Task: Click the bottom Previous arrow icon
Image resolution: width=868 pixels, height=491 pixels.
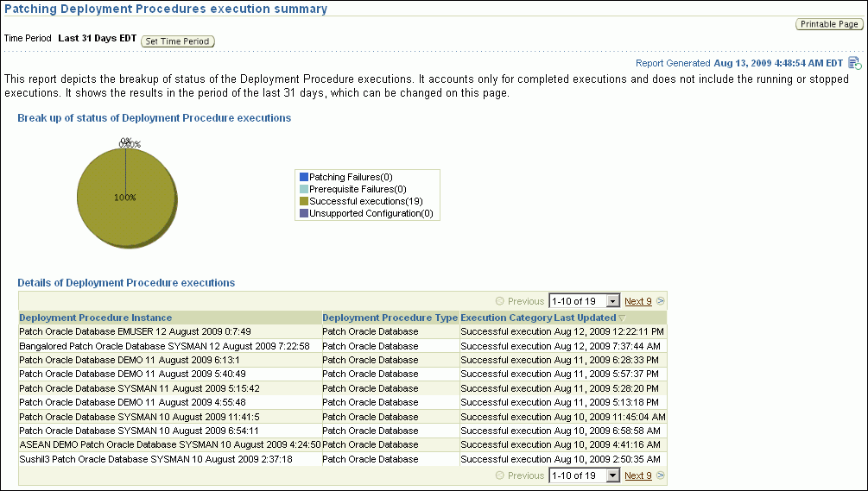Action: [500, 475]
